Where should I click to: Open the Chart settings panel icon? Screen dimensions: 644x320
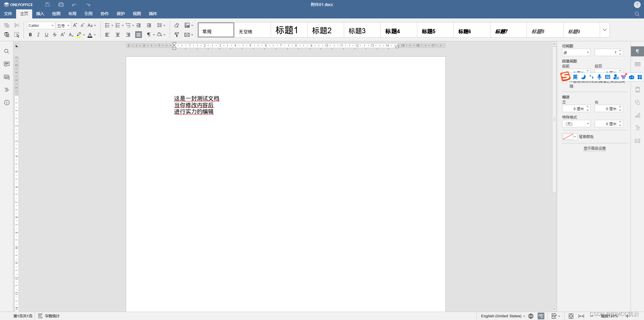(x=638, y=115)
